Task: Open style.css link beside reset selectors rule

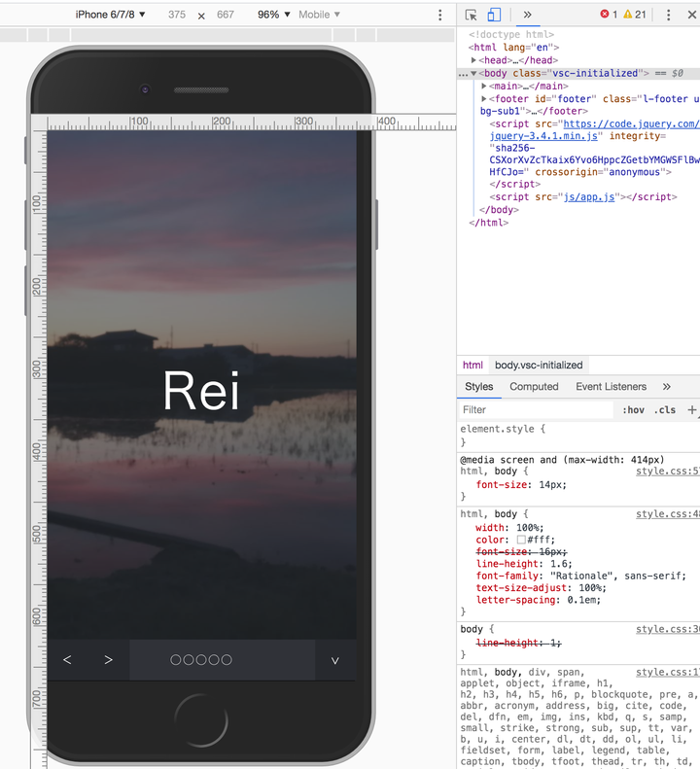Action: [x=668, y=673]
